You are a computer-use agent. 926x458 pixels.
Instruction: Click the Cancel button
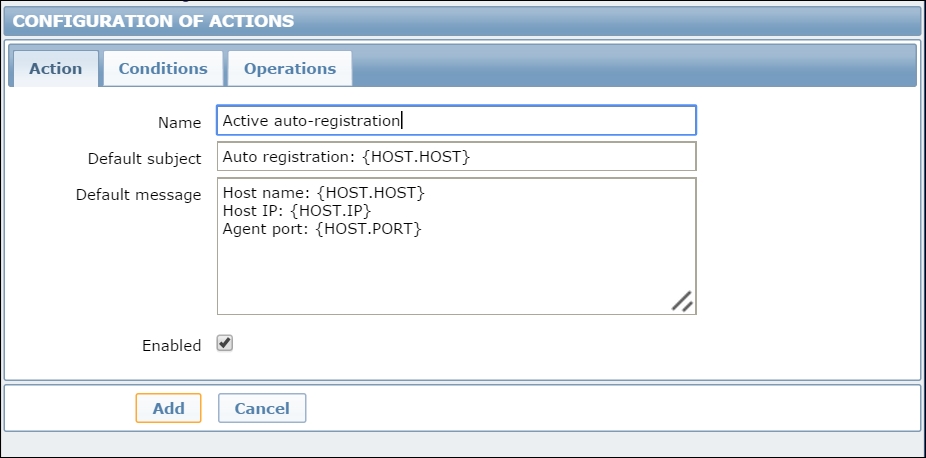click(262, 408)
